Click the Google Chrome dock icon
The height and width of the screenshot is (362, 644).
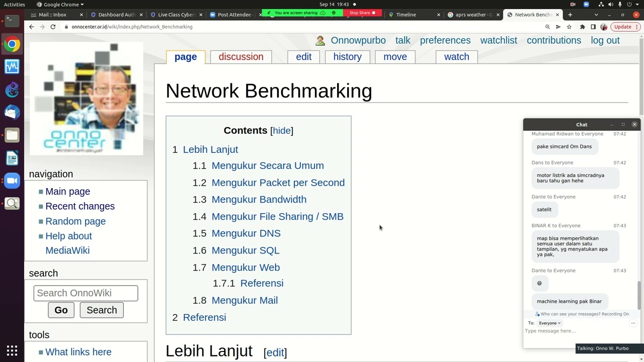(x=12, y=44)
